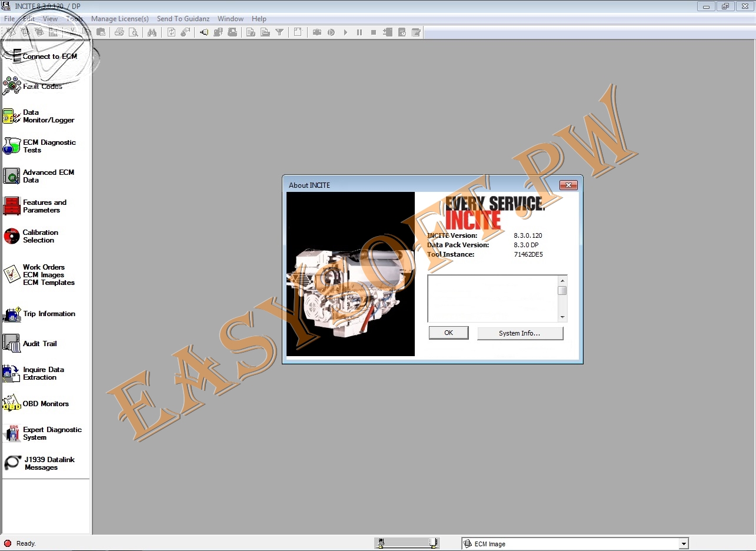Click the binoculars Find icon

click(152, 32)
